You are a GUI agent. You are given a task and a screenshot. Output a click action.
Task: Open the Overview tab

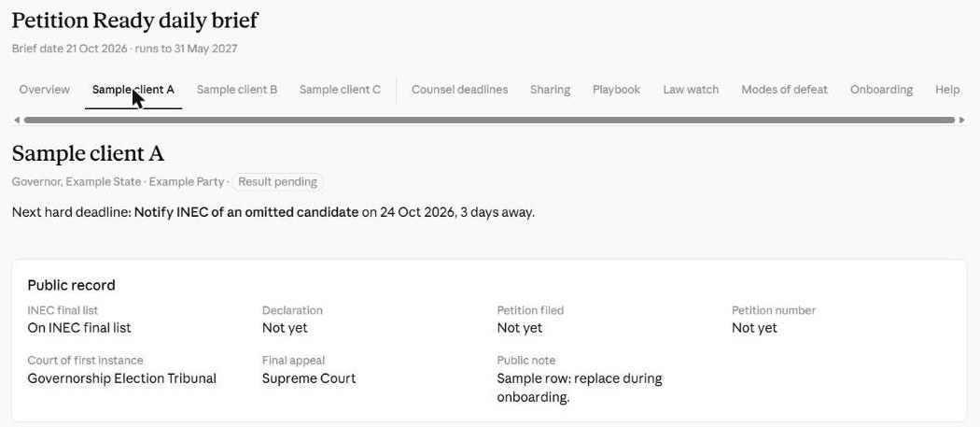45,90
